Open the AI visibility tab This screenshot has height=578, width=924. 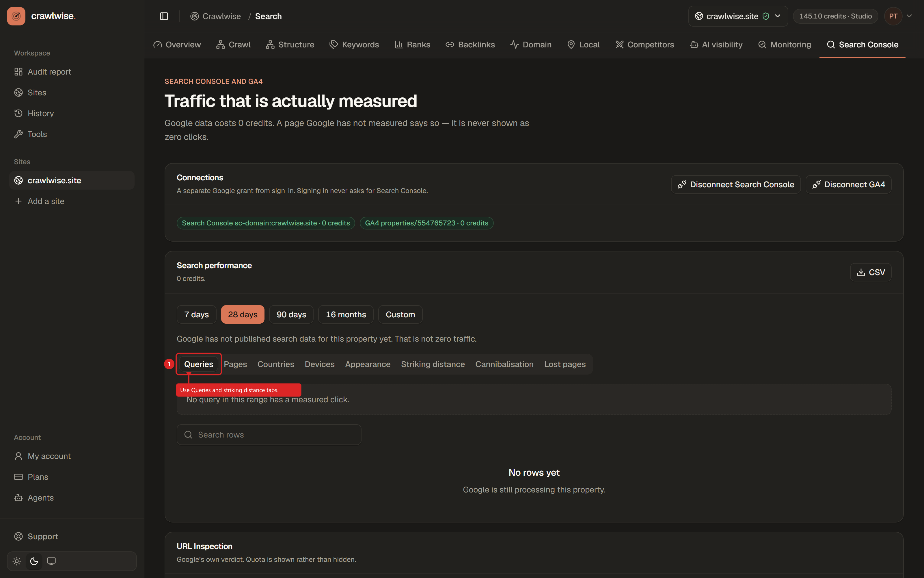tap(716, 45)
